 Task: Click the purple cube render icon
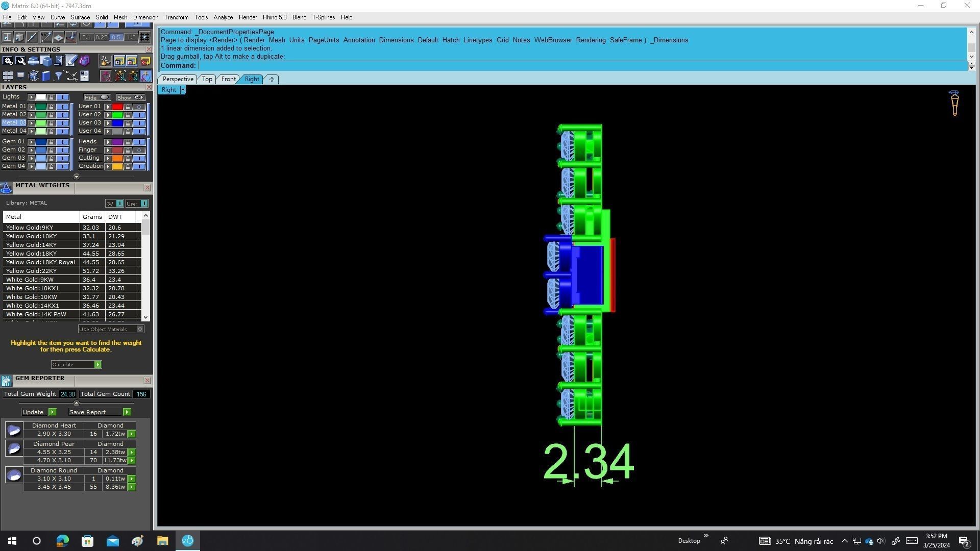click(x=84, y=61)
